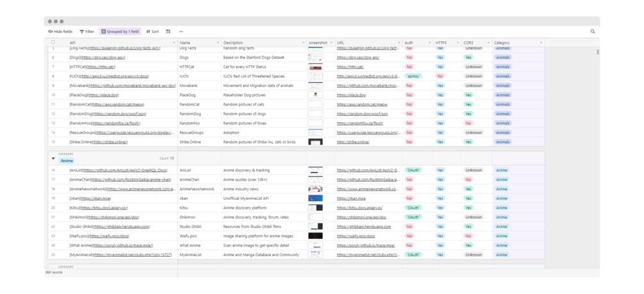
Task: Click the row height icon
Action: (169, 31)
